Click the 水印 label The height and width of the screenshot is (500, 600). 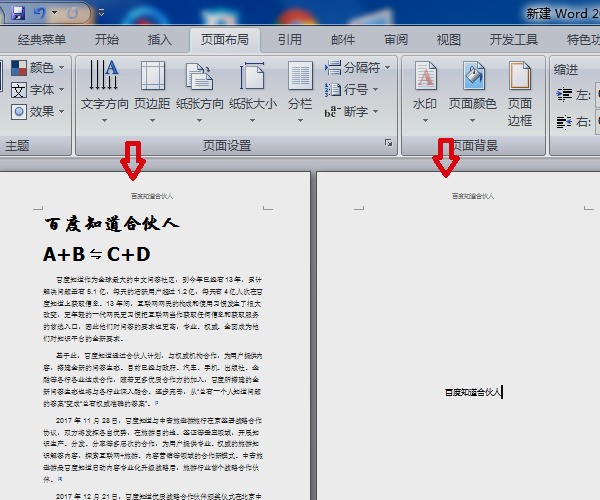click(425, 104)
